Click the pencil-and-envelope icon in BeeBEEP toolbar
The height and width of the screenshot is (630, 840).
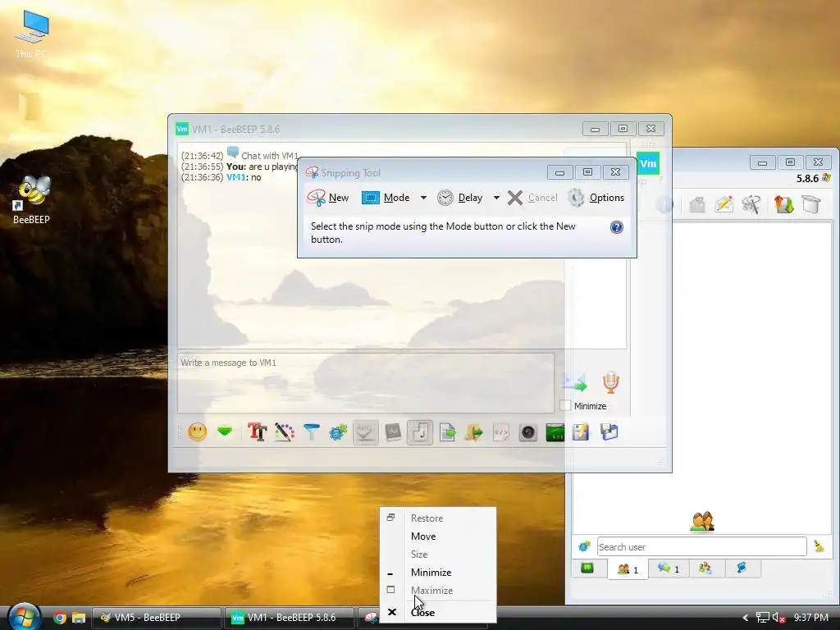click(x=724, y=204)
